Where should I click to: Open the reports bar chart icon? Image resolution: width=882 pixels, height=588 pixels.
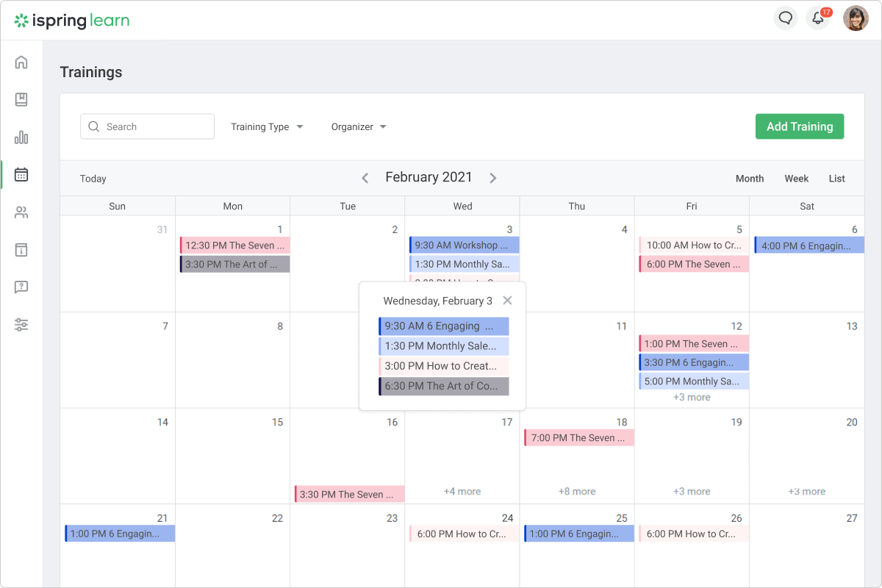click(x=21, y=137)
